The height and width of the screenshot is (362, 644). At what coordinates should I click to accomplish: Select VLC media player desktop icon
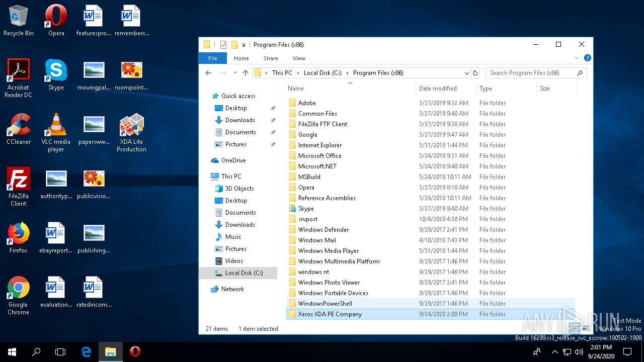[x=56, y=133]
